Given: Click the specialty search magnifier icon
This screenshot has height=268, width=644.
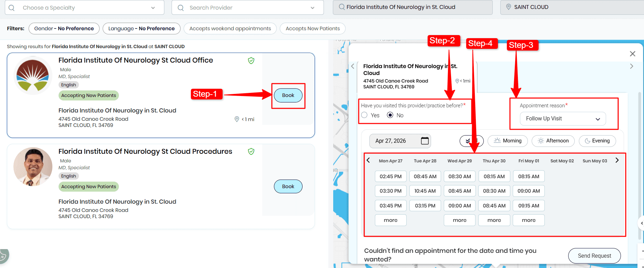Looking at the screenshot, I should 12,8.
